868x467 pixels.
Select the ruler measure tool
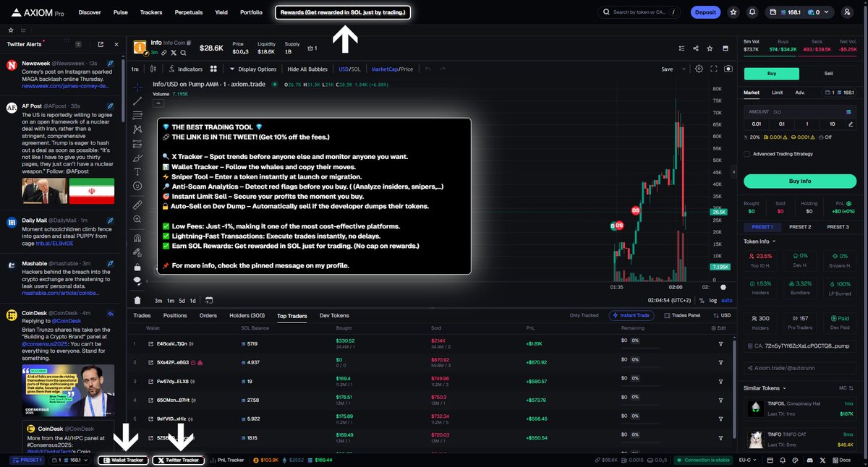coord(137,205)
